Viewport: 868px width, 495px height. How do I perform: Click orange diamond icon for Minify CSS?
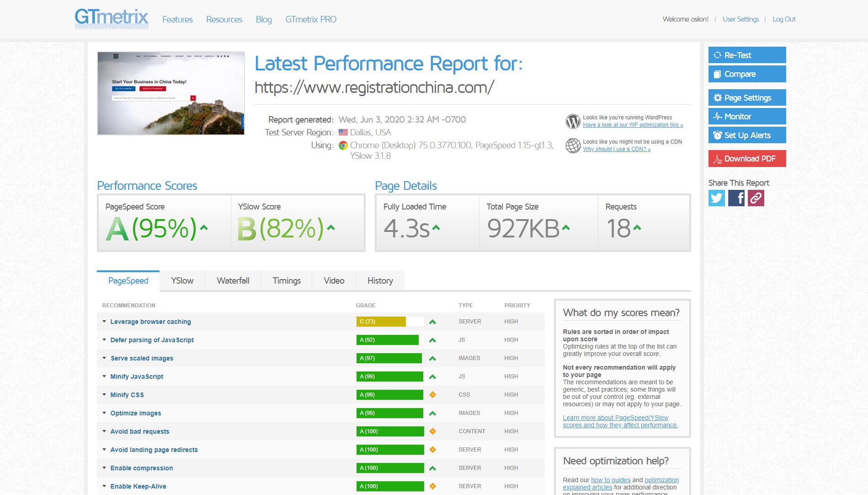click(x=432, y=395)
